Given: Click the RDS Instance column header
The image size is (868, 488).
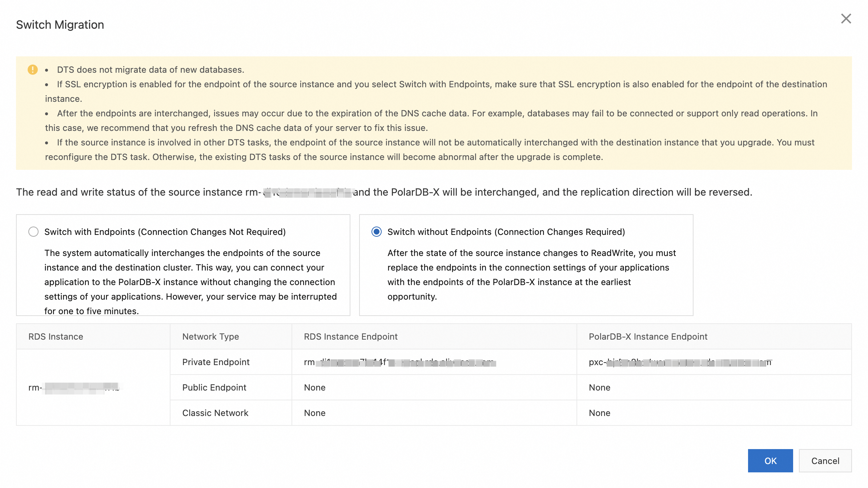Looking at the screenshot, I should click(56, 337).
